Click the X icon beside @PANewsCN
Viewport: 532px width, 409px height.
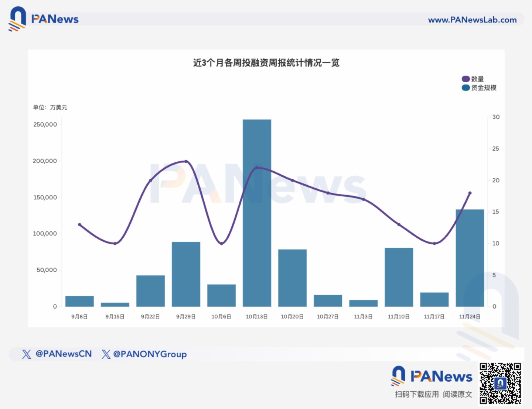coord(26,354)
